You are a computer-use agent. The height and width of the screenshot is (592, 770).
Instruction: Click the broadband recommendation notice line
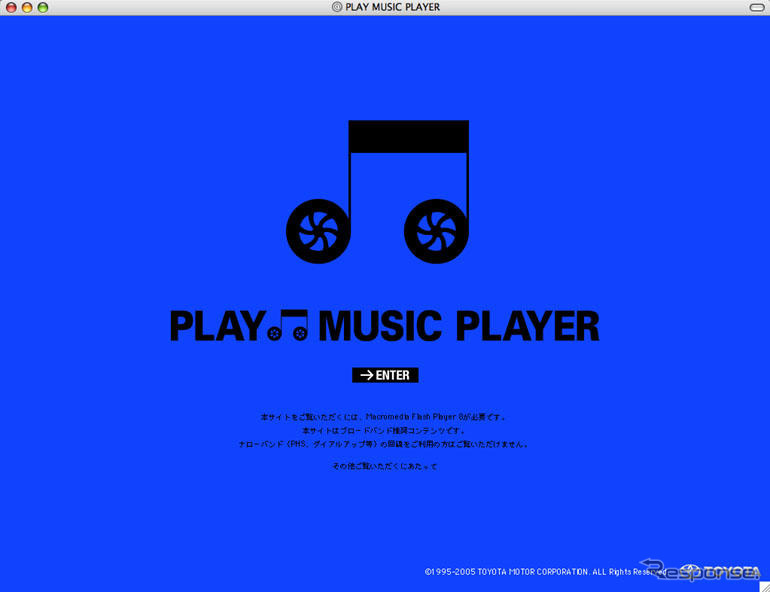[x=384, y=431]
